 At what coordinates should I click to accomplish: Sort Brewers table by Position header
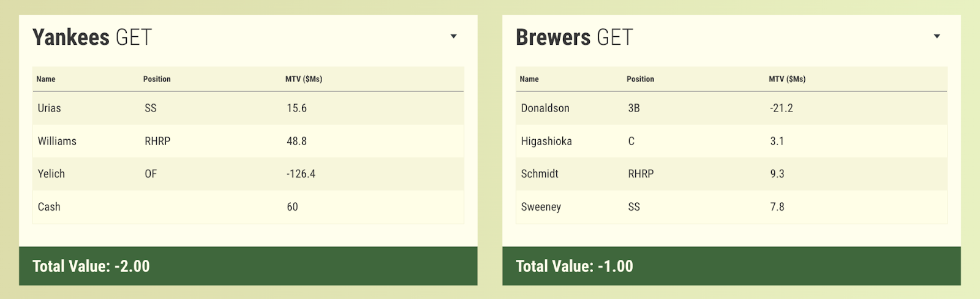click(x=640, y=79)
